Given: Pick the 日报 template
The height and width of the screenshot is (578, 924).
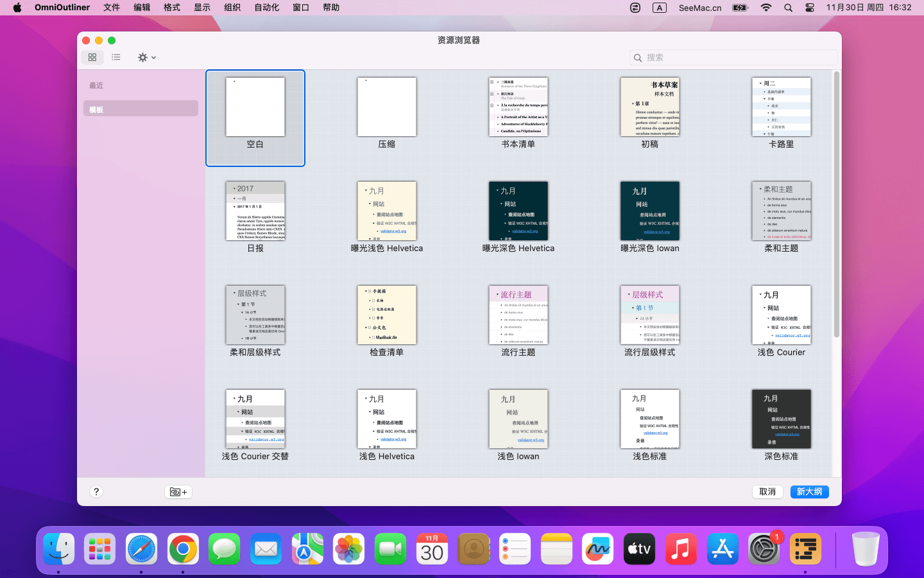Looking at the screenshot, I should click(x=255, y=211).
